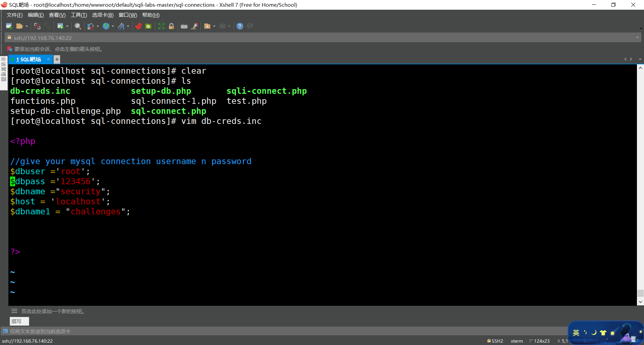Click the IME shirt skin icon
The height and width of the screenshot is (345, 644).
point(603,333)
